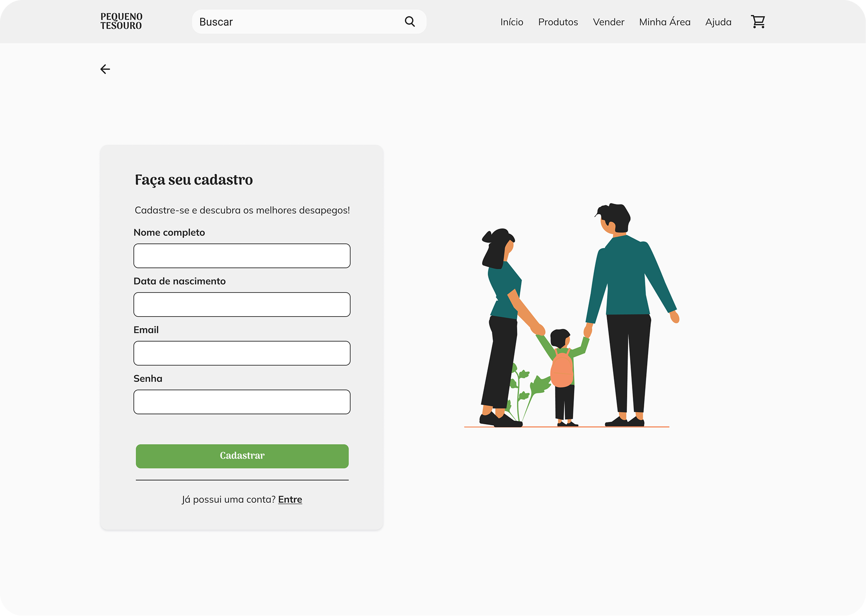Image resolution: width=866 pixels, height=616 pixels.
Task: Click inside the Senha password field
Action: (x=242, y=402)
